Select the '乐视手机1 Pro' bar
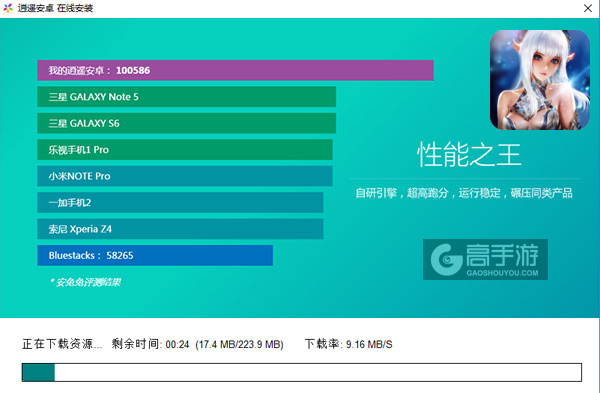 click(x=185, y=150)
